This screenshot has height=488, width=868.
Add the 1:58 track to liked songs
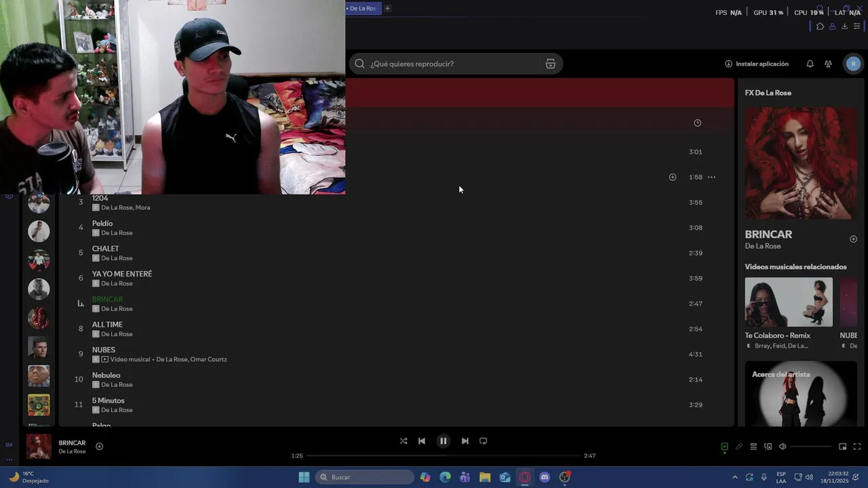(673, 177)
